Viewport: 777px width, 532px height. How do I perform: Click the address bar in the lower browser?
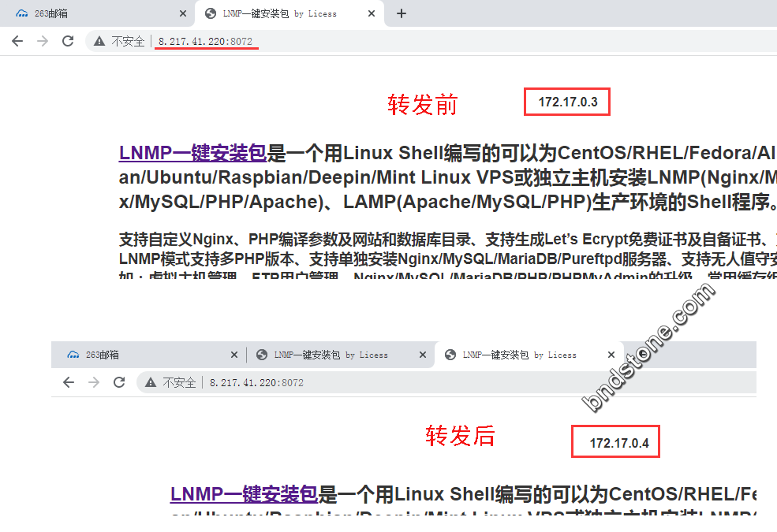446,382
